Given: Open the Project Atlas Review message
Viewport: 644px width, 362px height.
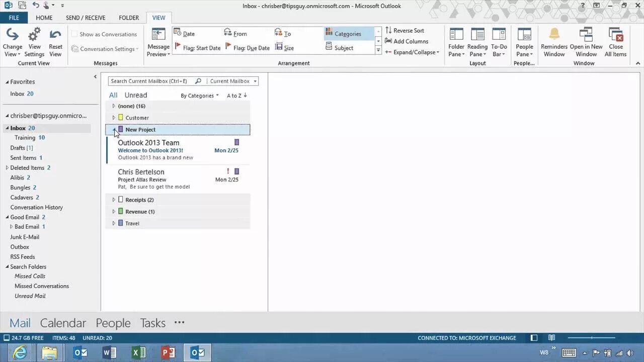Looking at the screenshot, I should (x=178, y=179).
